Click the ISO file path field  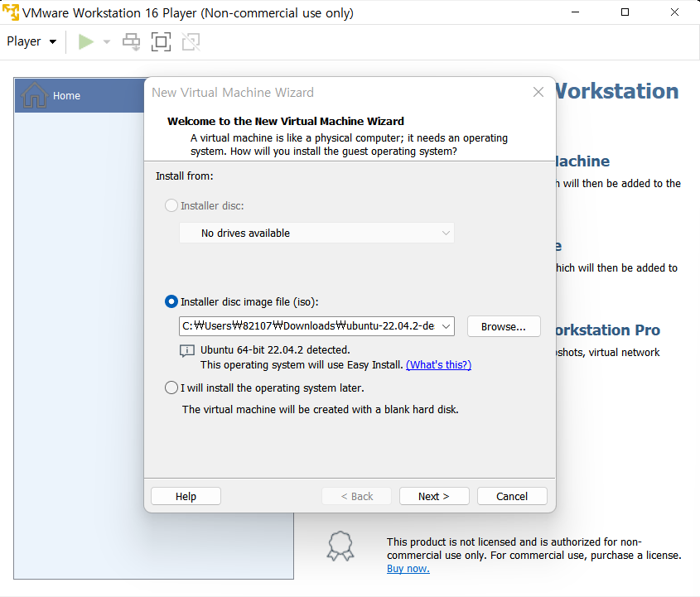tap(308, 326)
